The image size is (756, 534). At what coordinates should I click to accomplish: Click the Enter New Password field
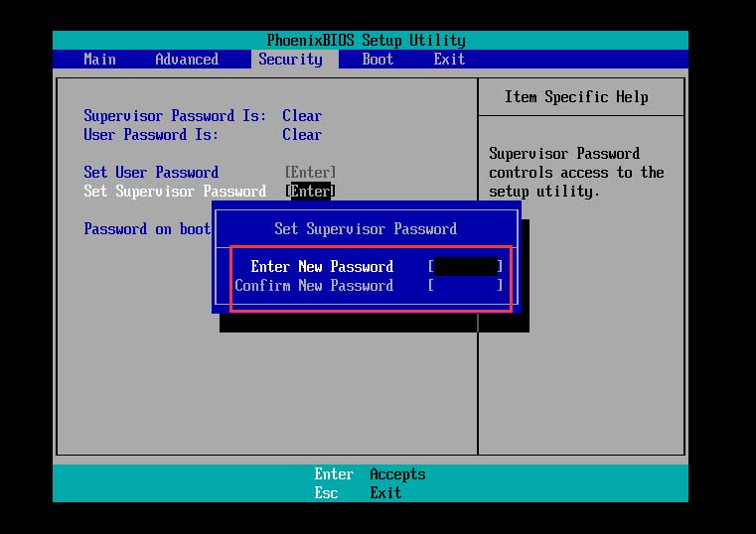[x=465, y=266]
